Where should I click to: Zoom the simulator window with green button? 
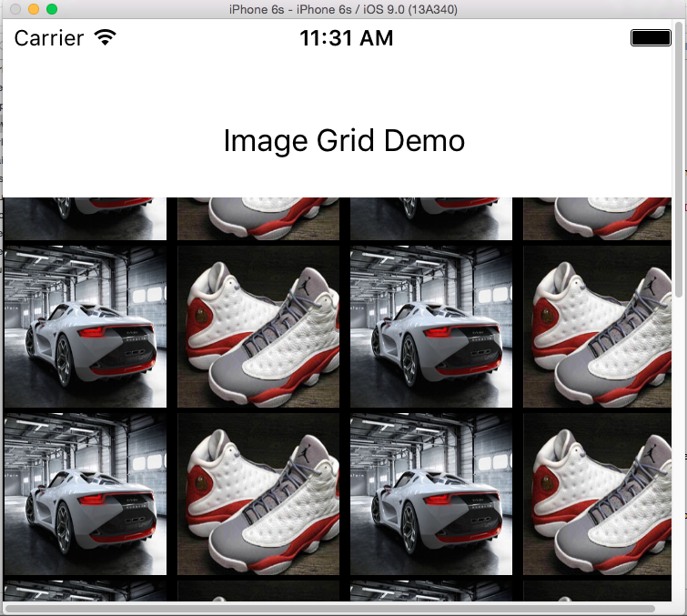[x=52, y=9]
